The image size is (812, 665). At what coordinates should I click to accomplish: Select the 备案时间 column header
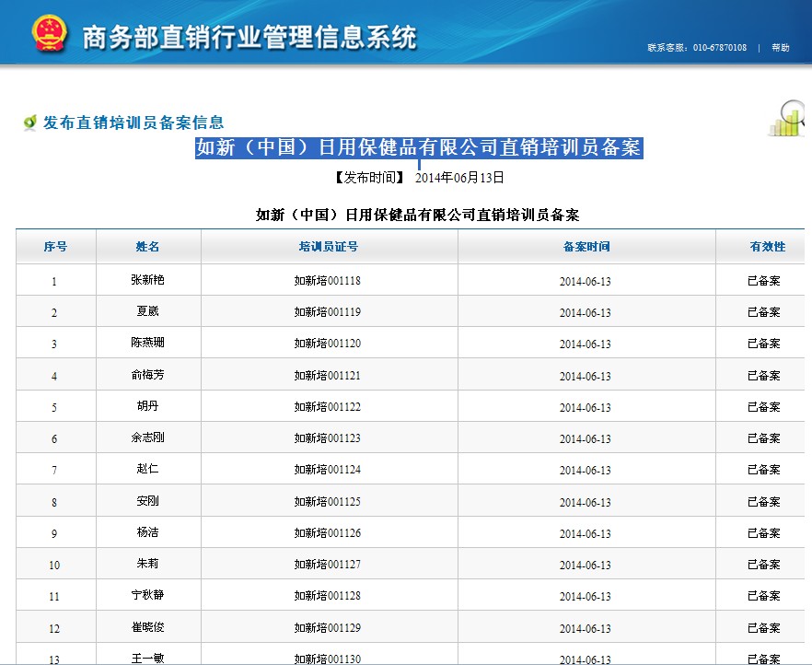pyautogui.click(x=586, y=247)
